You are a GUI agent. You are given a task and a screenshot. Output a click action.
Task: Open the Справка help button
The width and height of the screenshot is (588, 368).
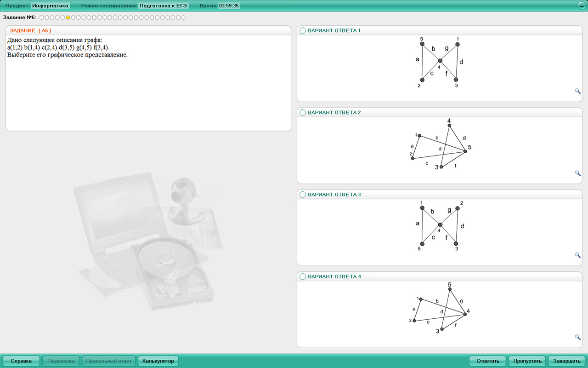tap(21, 361)
